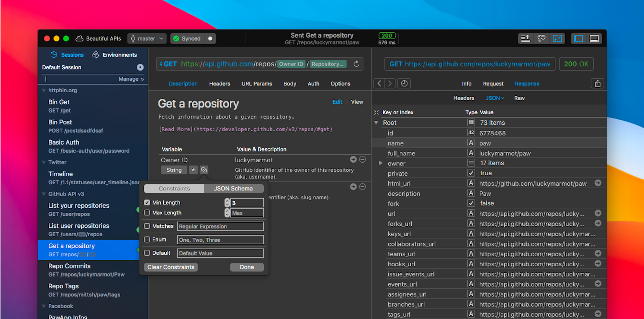Click the share/export response icon
The width and height of the screenshot is (644, 319).
pos(597,84)
